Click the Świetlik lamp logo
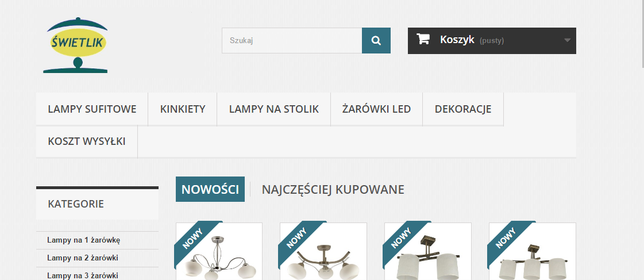Viewport: 644px width, 280px height. coord(75,45)
